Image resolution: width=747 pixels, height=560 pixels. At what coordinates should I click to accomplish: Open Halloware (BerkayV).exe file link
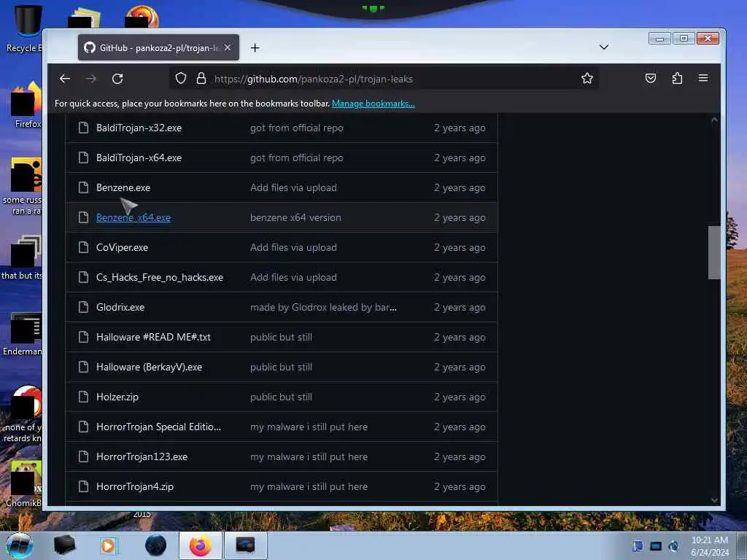coord(149,367)
